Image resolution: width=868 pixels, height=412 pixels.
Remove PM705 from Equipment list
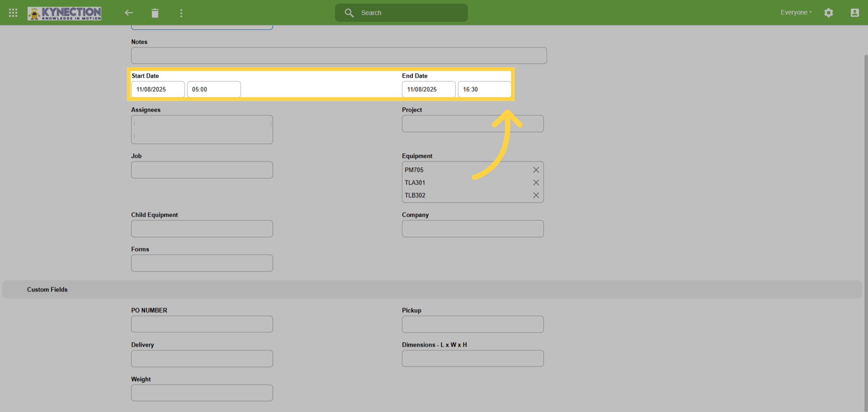tap(536, 170)
